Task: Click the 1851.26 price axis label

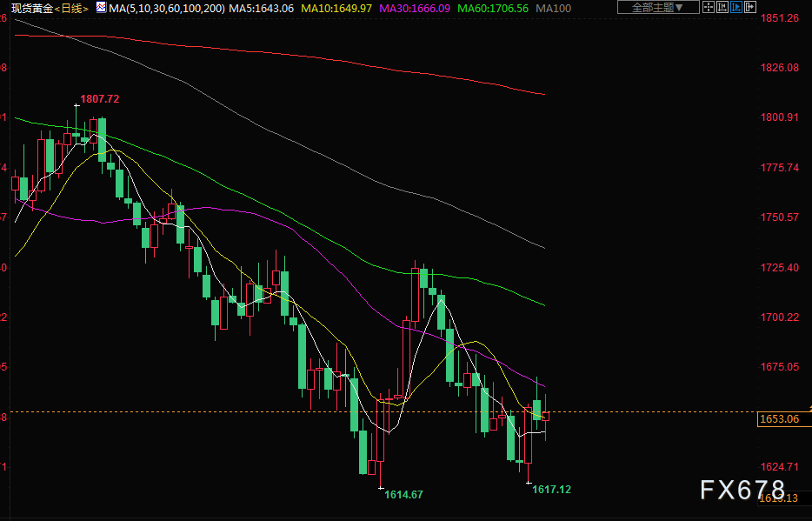Action: (779, 18)
